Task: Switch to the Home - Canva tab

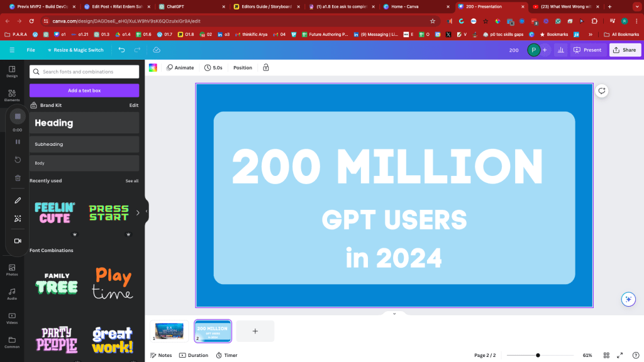Action: (x=416, y=6)
